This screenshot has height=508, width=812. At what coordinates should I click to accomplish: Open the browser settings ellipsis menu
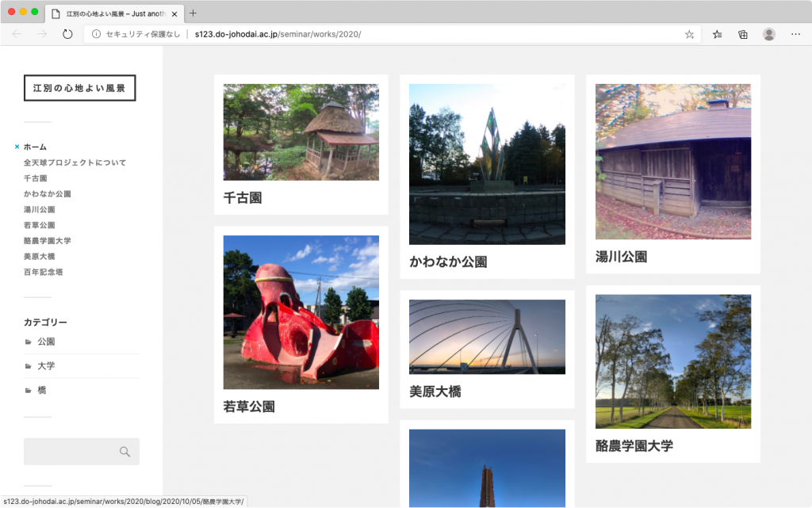coord(794,34)
